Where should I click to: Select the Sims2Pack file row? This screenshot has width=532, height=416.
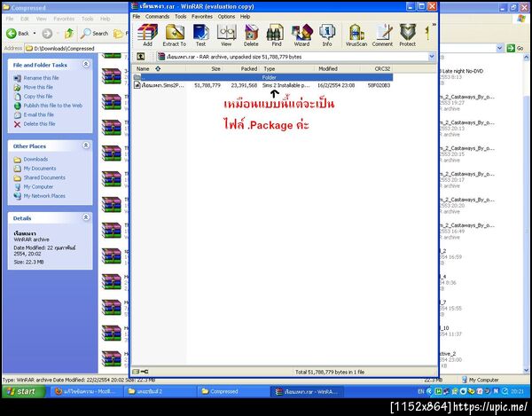(x=262, y=85)
